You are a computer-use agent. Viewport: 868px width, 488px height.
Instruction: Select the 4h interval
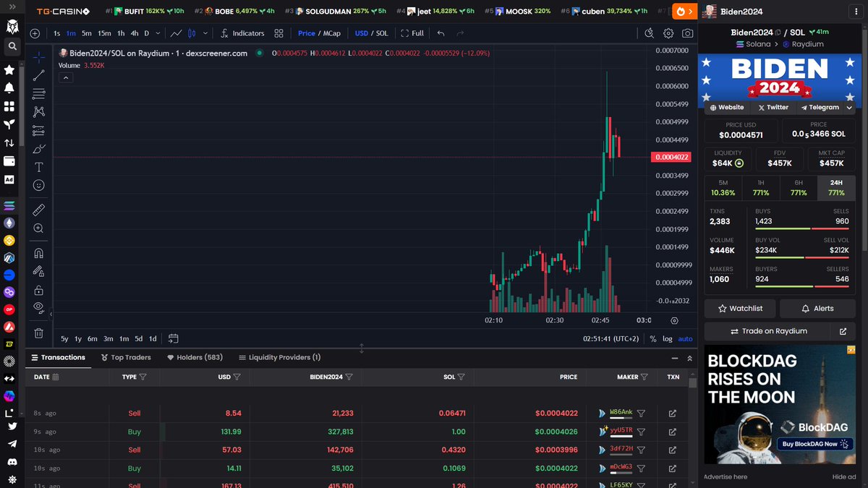[x=135, y=33]
